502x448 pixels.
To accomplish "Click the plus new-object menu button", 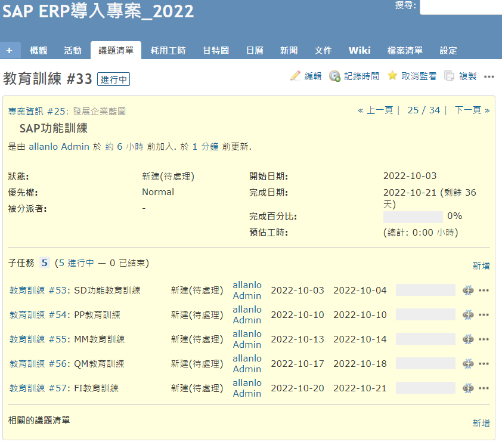I will [10, 50].
